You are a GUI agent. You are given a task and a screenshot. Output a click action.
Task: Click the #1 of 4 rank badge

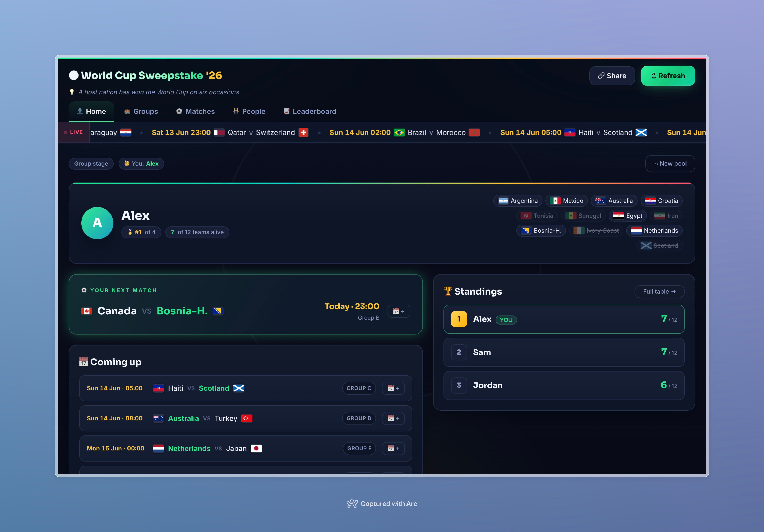click(x=141, y=232)
